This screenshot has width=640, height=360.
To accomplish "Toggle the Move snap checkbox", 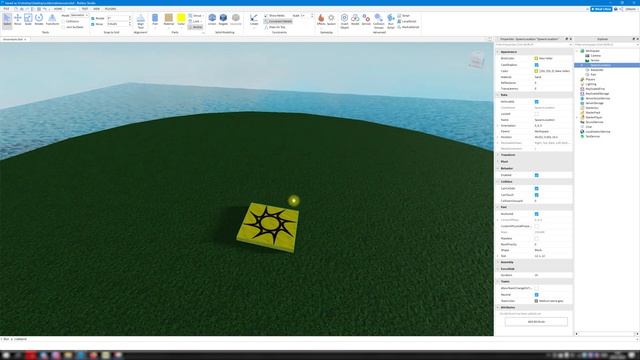I will (93, 24).
